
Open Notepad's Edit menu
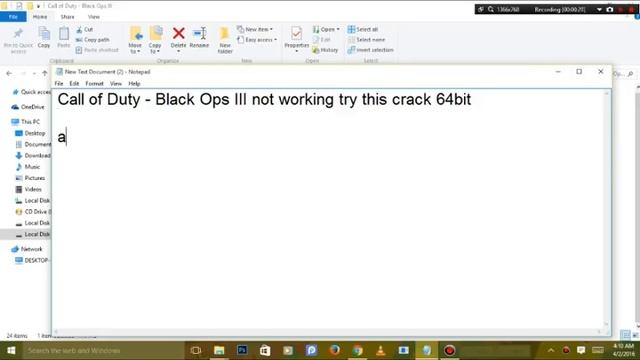(74, 83)
